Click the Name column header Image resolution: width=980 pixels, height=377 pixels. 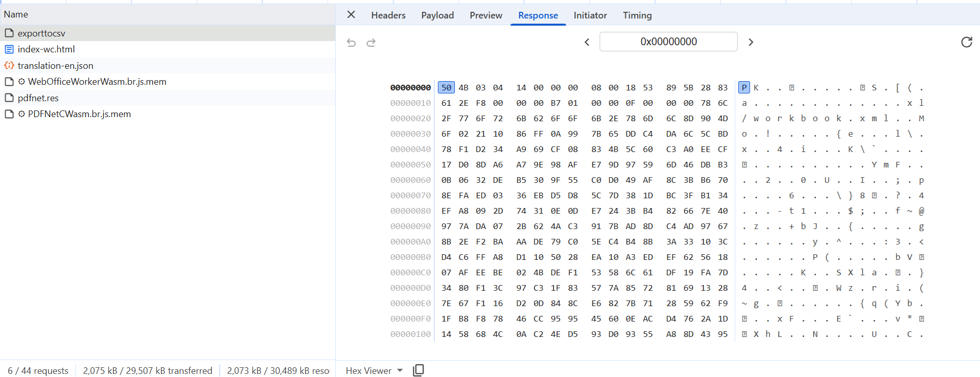tap(16, 14)
